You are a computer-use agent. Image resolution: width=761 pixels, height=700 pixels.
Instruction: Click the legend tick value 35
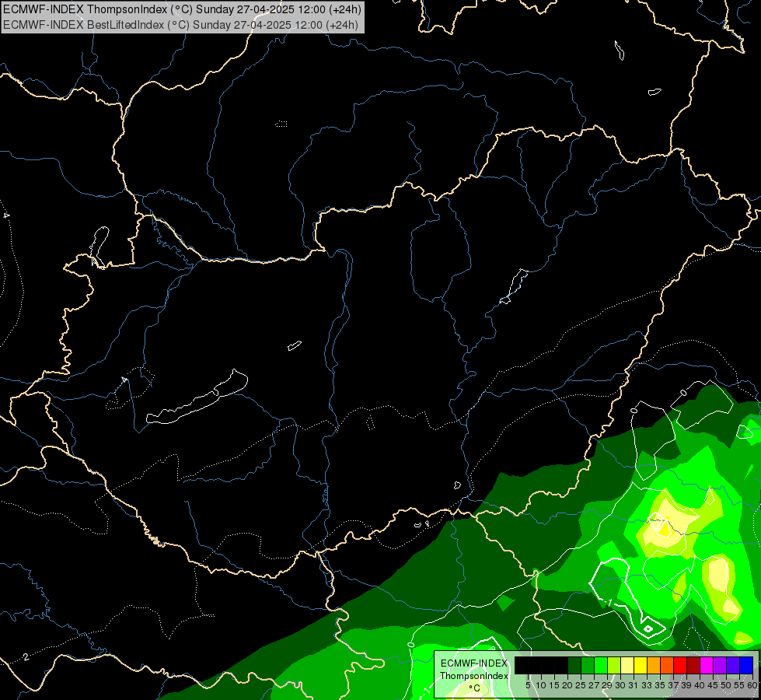(660, 685)
